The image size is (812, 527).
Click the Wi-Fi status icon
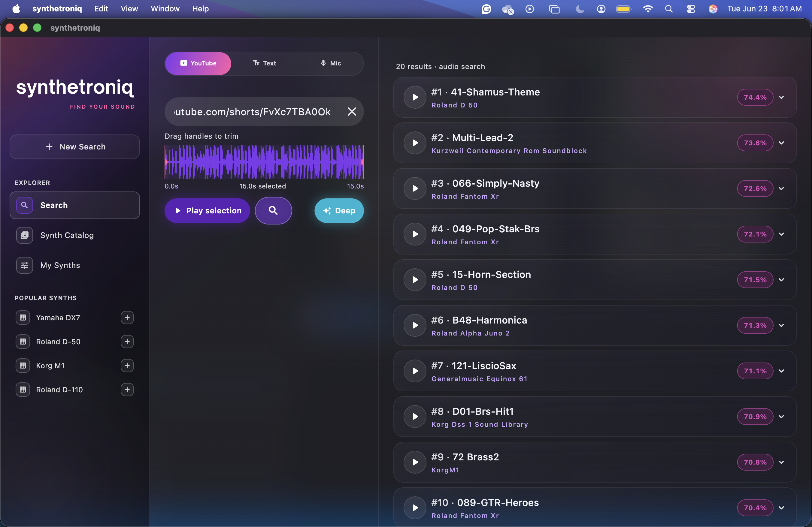pos(647,9)
